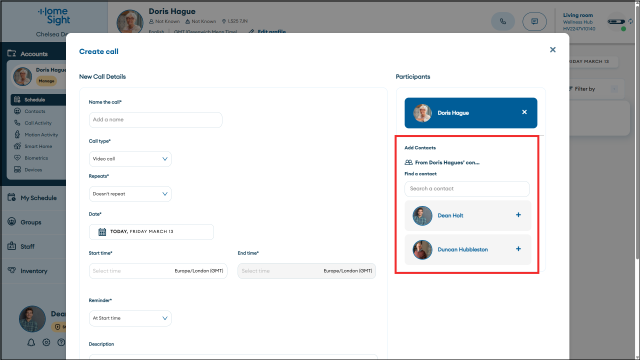640x360 pixels.
Task: Open settings gear icon in sidebar
Action: (x=46, y=342)
